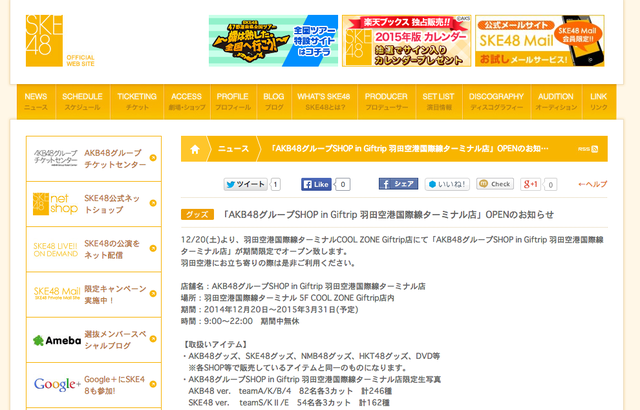Click breadcrumb article title text
The width and height of the screenshot is (640, 410).
click(x=409, y=149)
